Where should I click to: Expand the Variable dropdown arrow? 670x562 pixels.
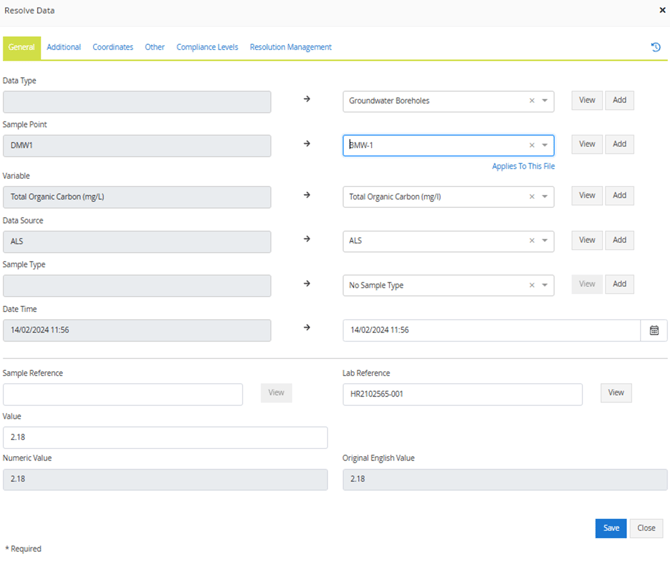(x=545, y=197)
